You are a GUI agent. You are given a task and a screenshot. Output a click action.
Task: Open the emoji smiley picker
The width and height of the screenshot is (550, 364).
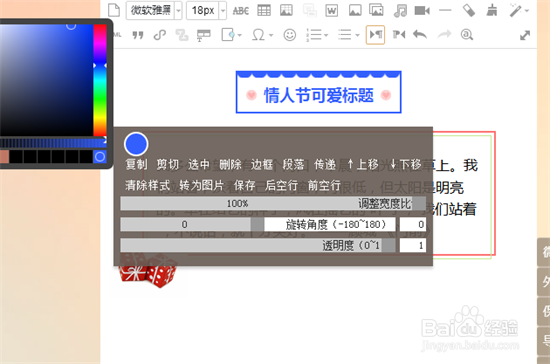click(290, 35)
